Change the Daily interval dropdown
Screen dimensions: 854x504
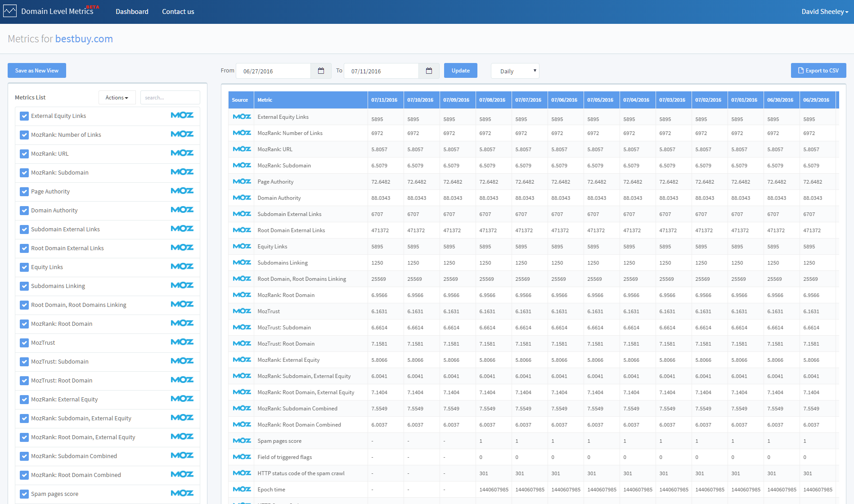(x=514, y=71)
